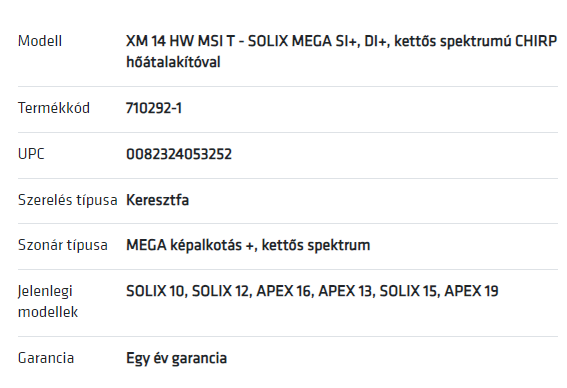The height and width of the screenshot is (388, 567).
Task: Select product code 710292-1
Action: coord(154,108)
